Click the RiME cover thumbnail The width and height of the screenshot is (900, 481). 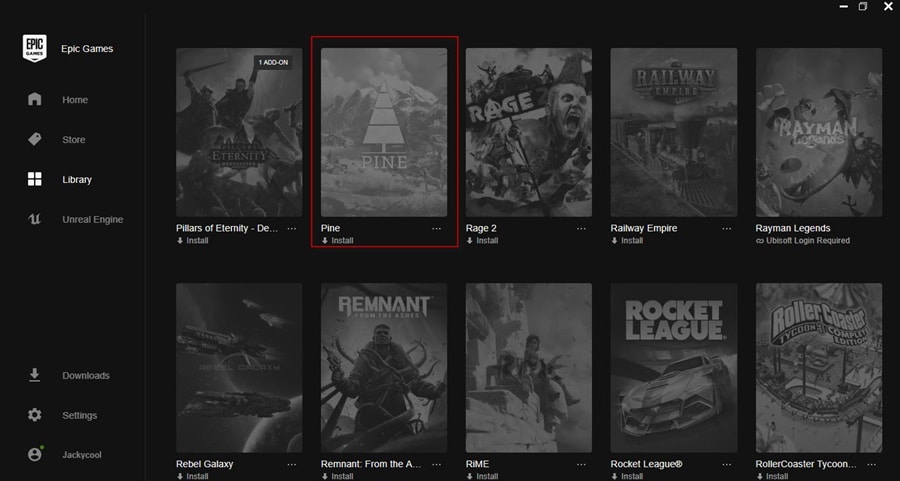click(x=529, y=368)
